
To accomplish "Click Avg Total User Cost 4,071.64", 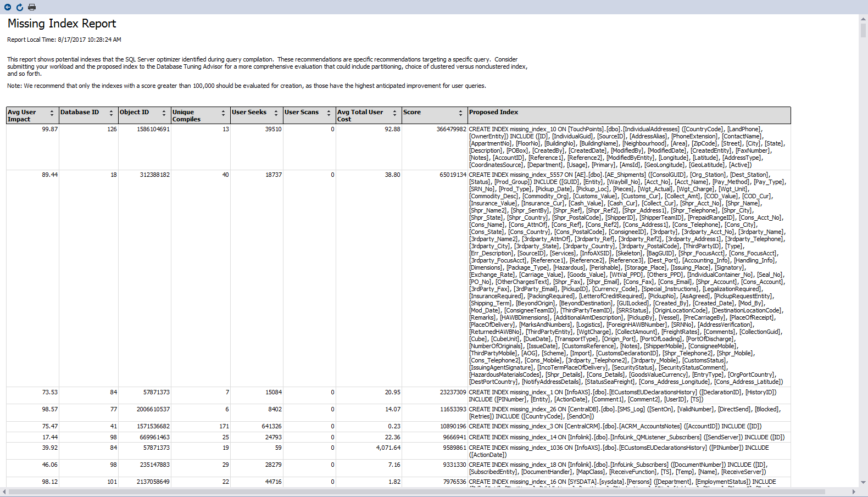I will pos(388,448).
